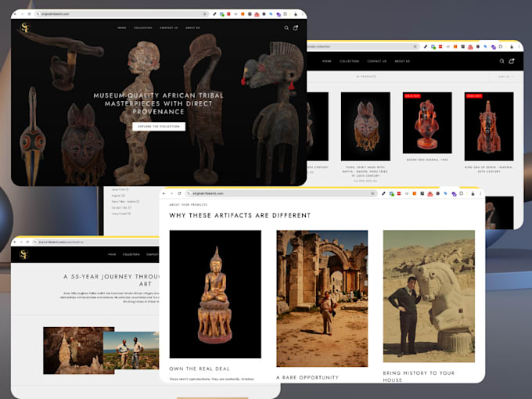Click Own The Real Deal heading
532x399 pixels.
199,368
